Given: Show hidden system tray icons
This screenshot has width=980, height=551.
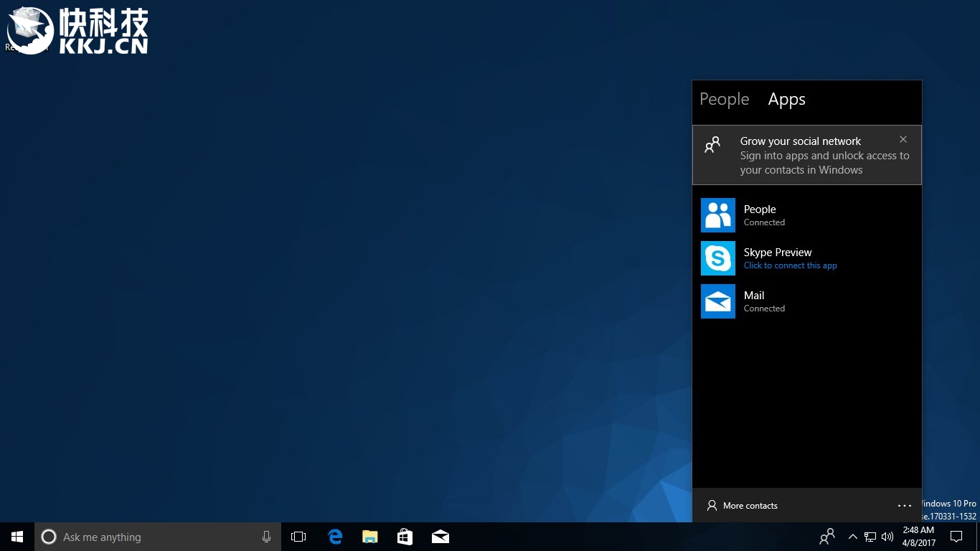Looking at the screenshot, I should coord(853,537).
